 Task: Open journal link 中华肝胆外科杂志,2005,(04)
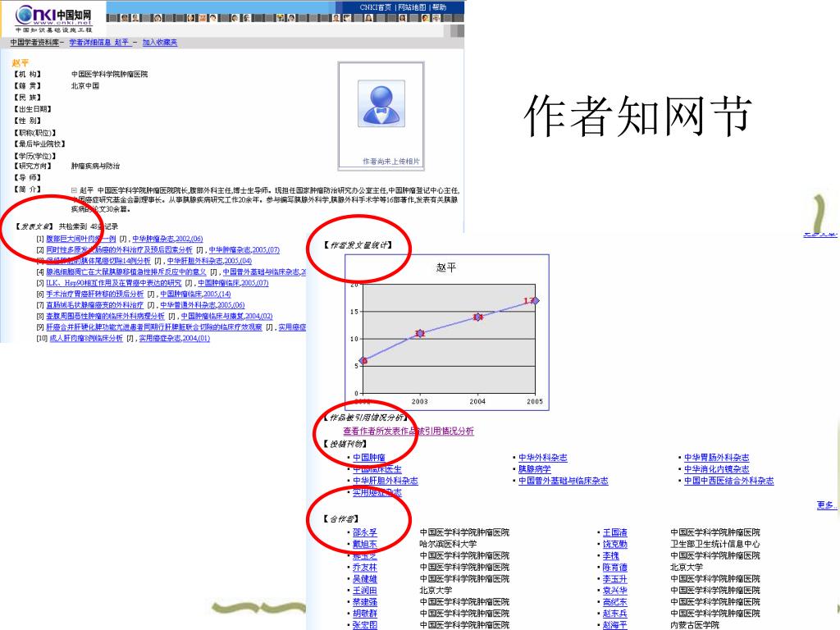coord(209,261)
